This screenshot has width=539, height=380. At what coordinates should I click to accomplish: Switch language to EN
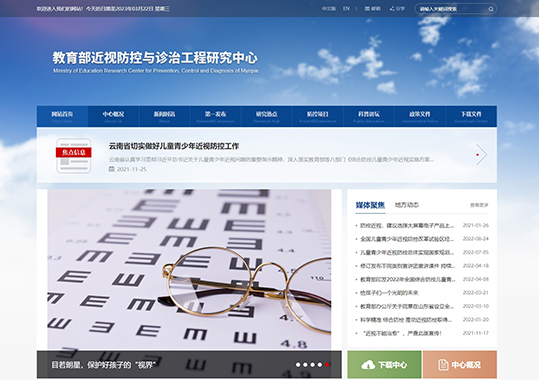pyautogui.click(x=346, y=9)
